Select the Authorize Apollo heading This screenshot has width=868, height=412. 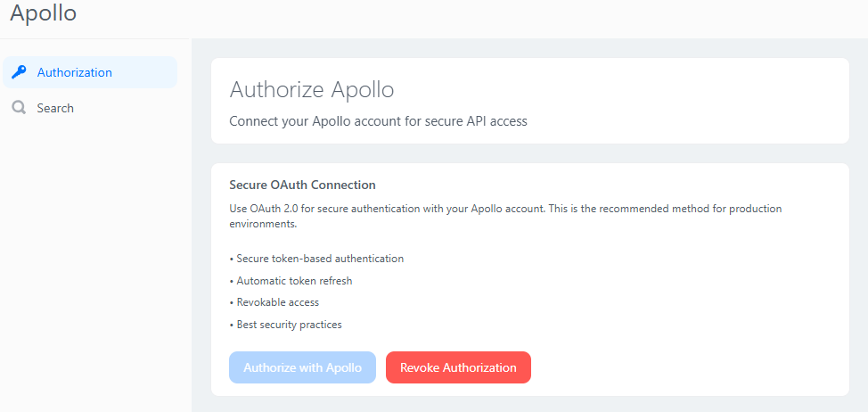pos(312,89)
